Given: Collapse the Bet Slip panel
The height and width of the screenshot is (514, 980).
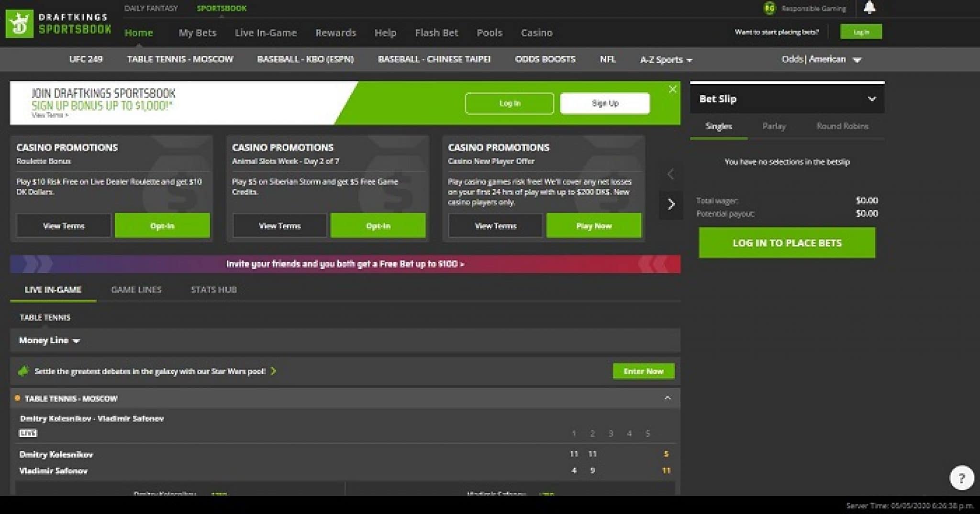Looking at the screenshot, I should tap(872, 99).
